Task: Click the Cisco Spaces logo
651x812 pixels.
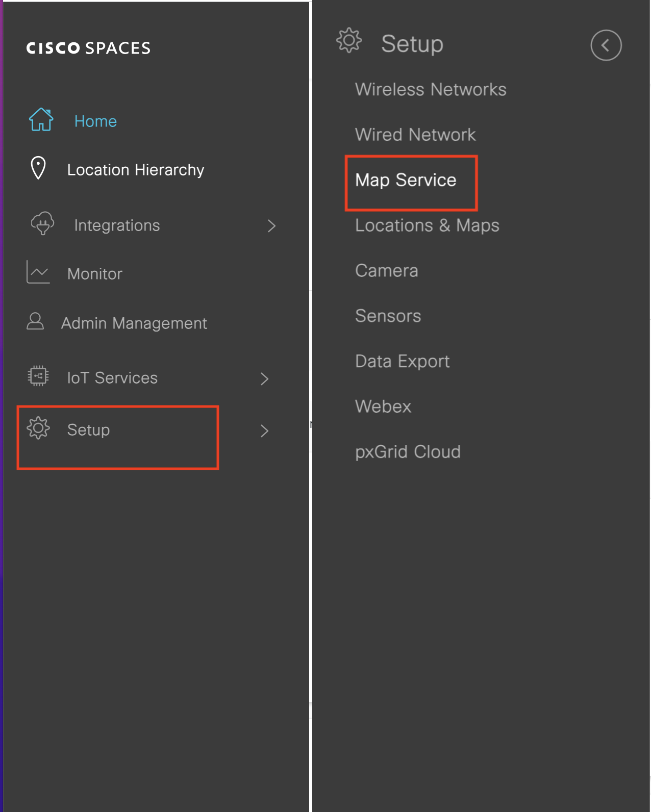Action: [x=89, y=48]
